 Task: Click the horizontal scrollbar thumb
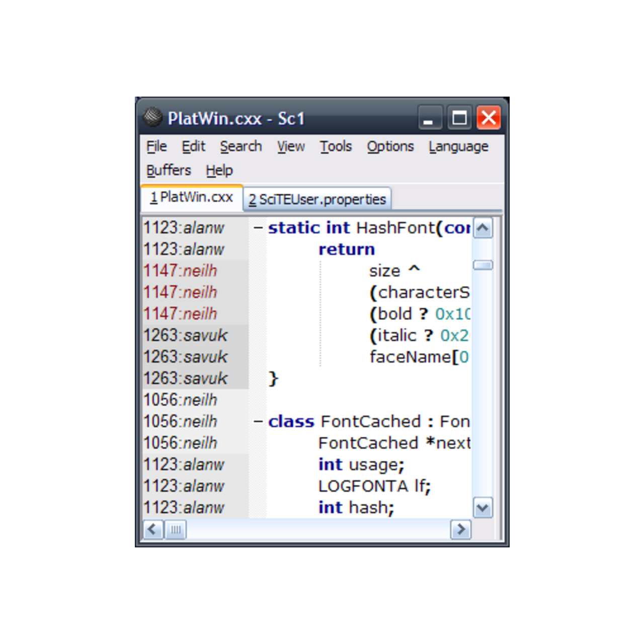176,529
